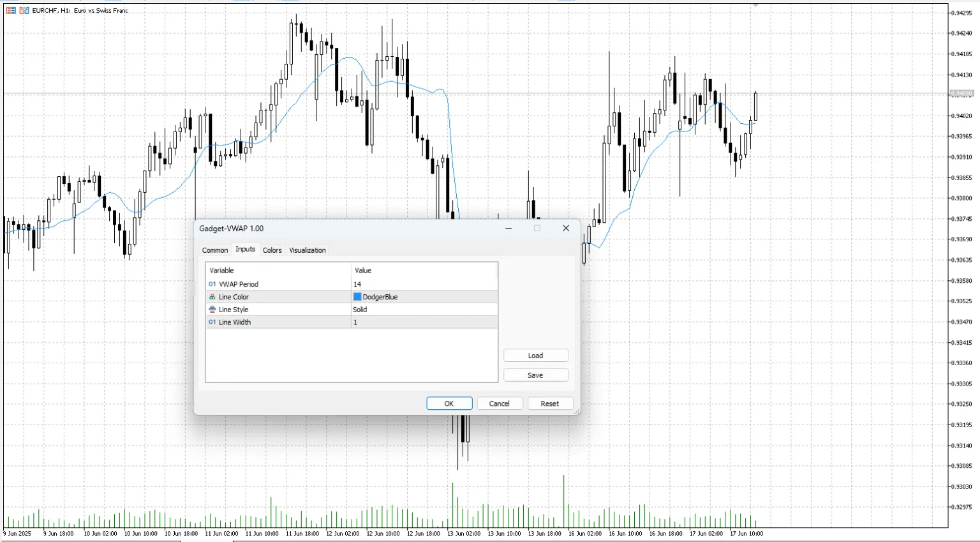The width and height of the screenshot is (980, 542).
Task: Click the dialog resize grip corner
Action: [x=576, y=412]
